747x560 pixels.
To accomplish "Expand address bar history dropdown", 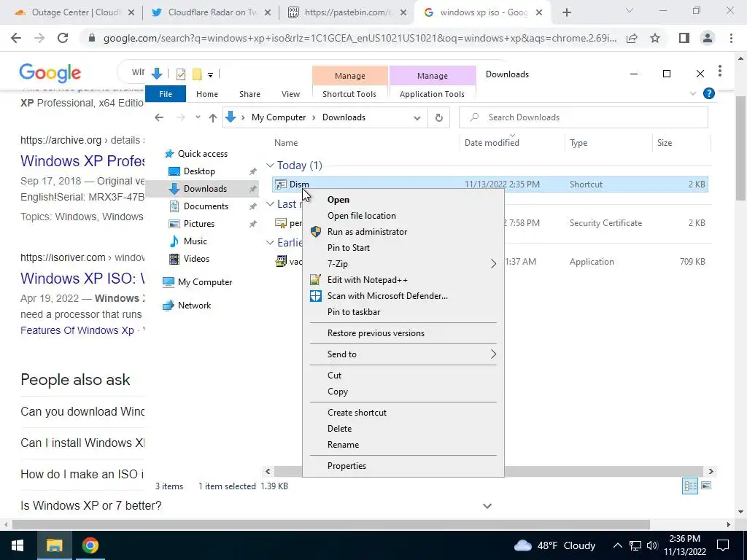I will tap(417, 117).
